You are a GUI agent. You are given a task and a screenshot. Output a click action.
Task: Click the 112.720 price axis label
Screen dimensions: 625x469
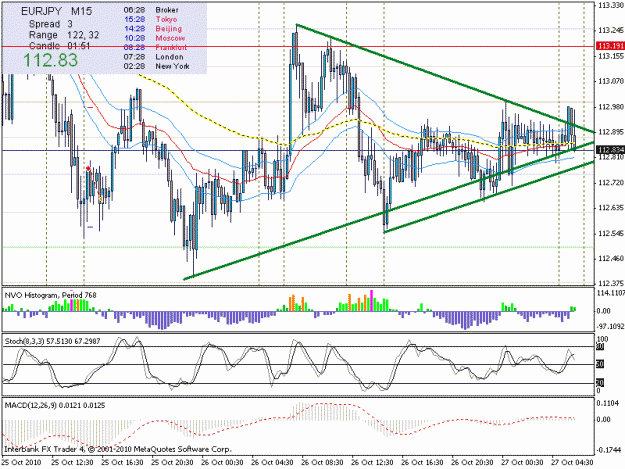point(611,183)
